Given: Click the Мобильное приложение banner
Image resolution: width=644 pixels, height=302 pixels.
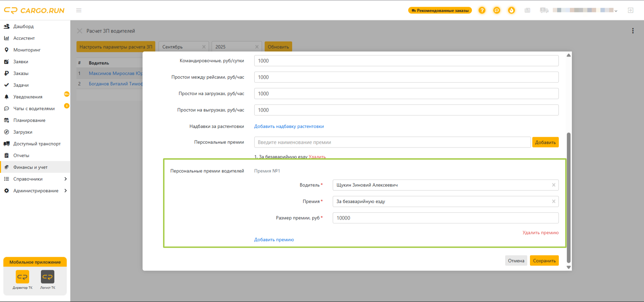Looking at the screenshot, I should 35,262.
